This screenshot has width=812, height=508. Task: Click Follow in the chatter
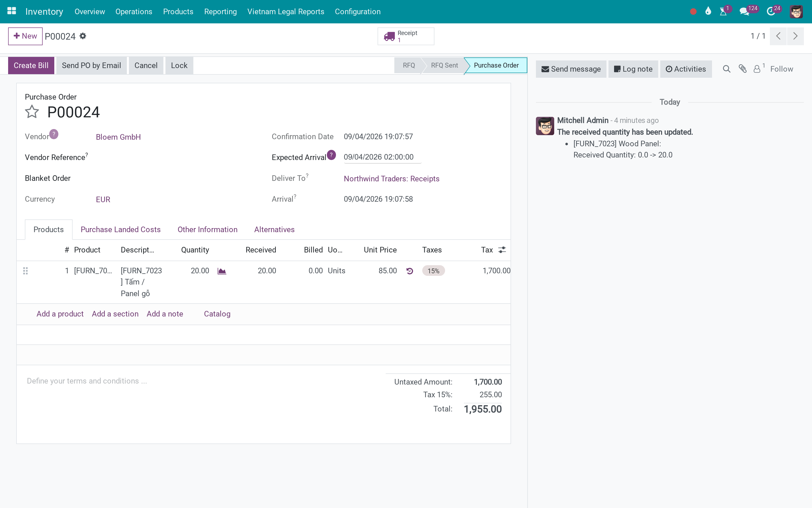[x=782, y=69]
